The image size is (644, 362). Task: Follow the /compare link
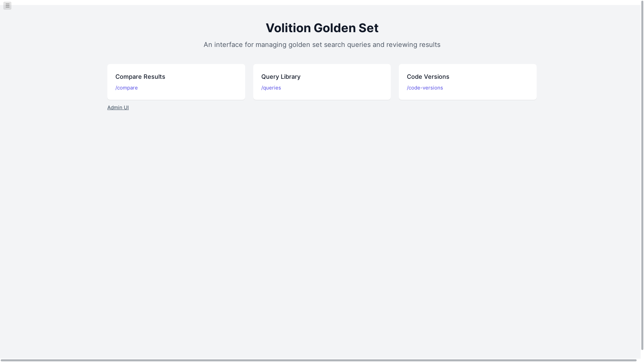point(126,88)
